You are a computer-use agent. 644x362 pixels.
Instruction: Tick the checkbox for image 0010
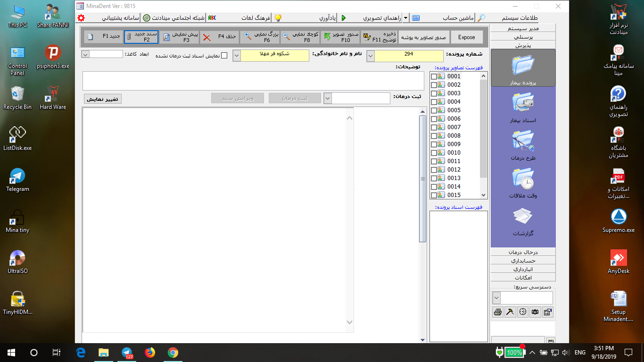coord(434,153)
